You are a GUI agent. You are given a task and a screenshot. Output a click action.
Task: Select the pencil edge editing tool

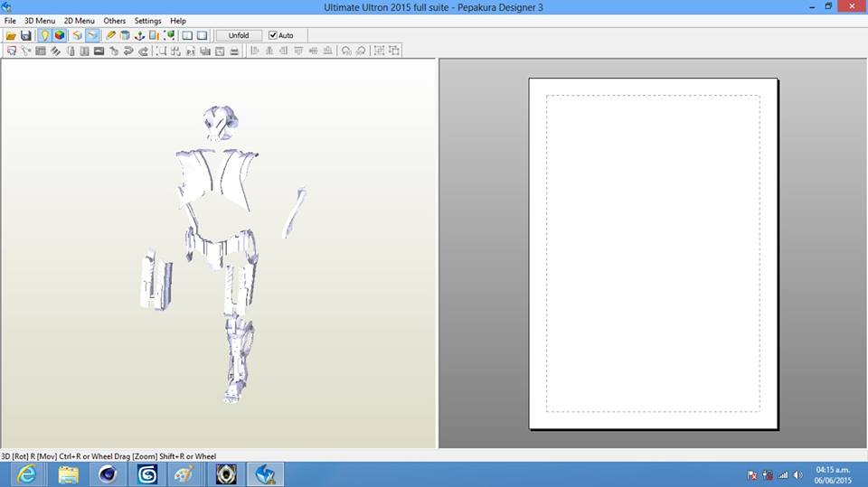(110, 35)
